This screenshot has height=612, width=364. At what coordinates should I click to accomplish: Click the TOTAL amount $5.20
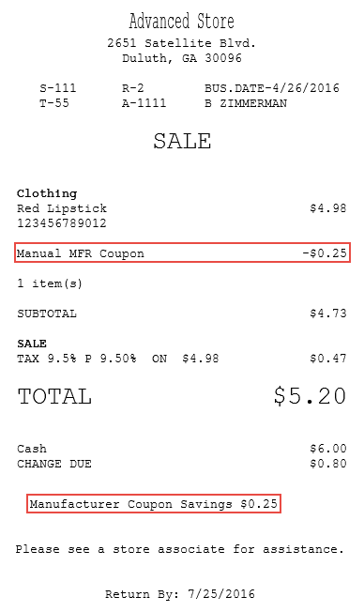click(x=310, y=396)
